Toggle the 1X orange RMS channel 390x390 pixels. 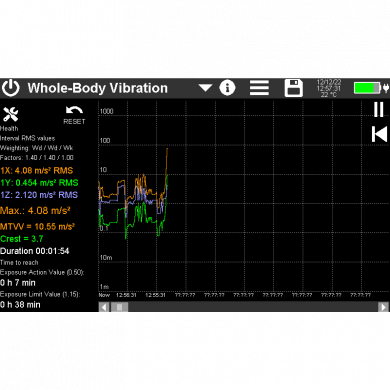tap(37, 171)
